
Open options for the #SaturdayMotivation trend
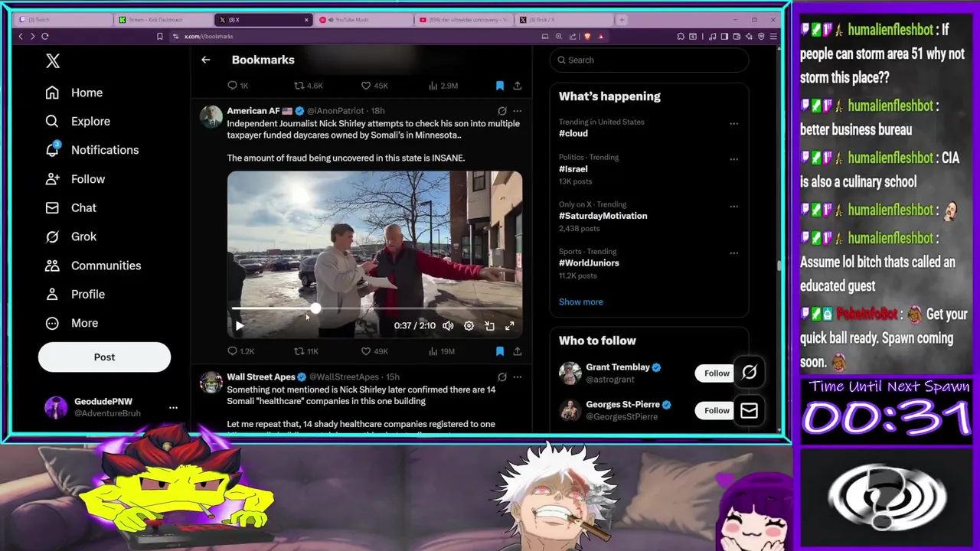pyautogui.click(x=733, y=206)
